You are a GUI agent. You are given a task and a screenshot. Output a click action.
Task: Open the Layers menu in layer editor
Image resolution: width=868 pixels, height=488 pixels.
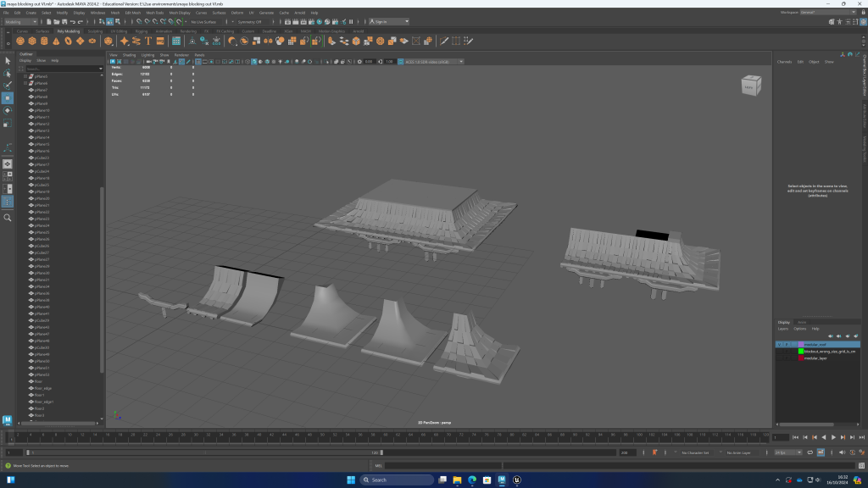[x=783, y=328]
